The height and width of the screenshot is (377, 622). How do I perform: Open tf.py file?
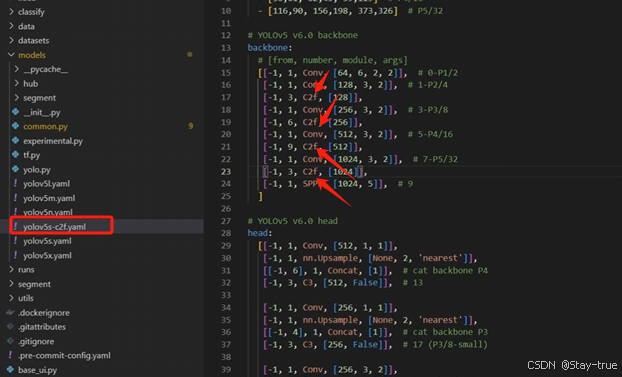point(31,155)
